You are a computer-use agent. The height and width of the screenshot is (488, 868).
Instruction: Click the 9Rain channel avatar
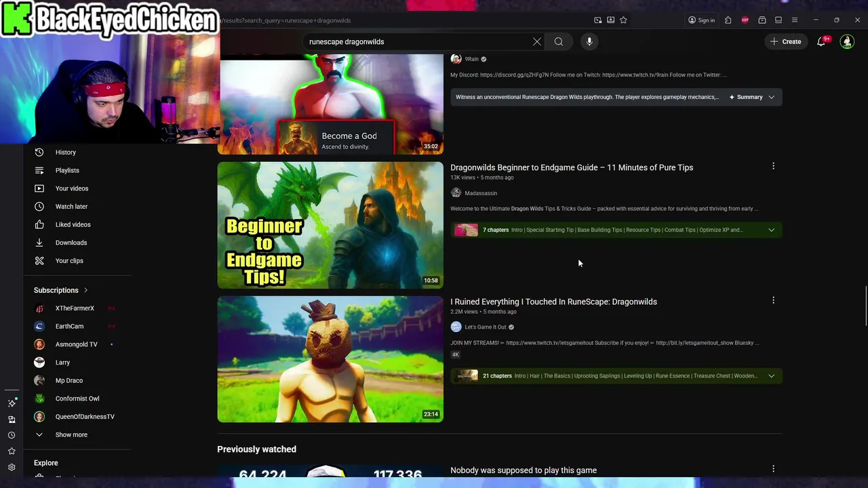456,59
